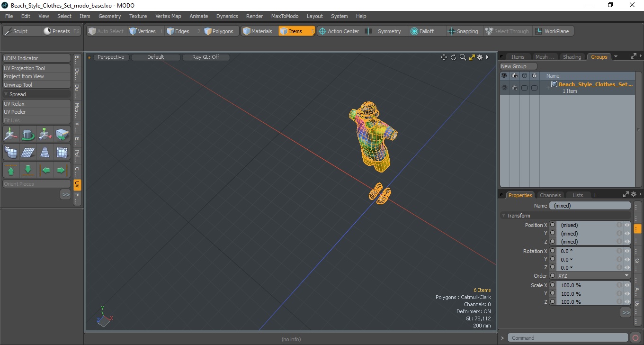
Task: Select the fourth UV tool icon with green arrow
Action: click(x=62, y=134)
